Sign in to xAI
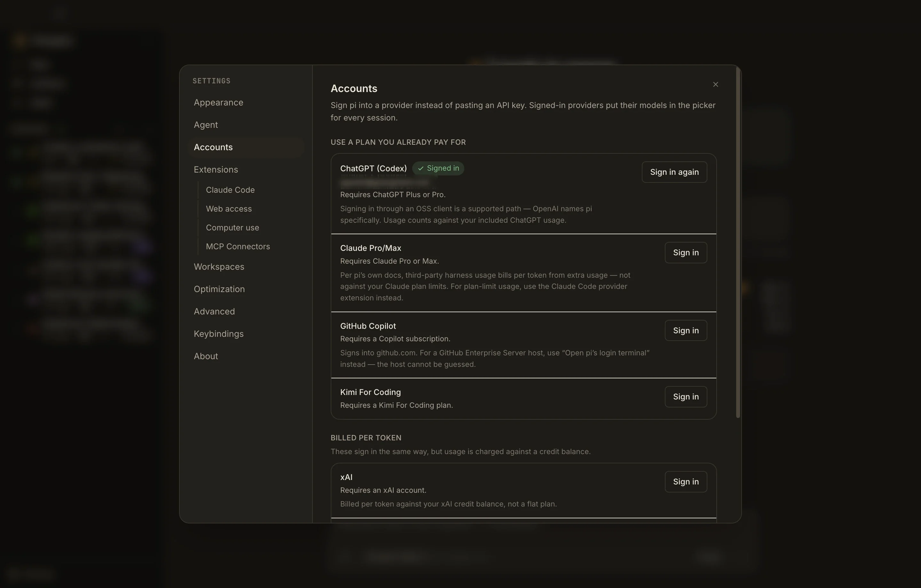The width and height of the screenshot is (921, 588). [685, 482]
